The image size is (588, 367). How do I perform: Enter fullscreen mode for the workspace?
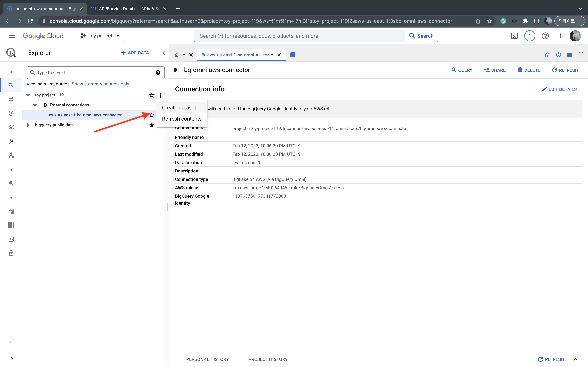(x=581, y=55)
